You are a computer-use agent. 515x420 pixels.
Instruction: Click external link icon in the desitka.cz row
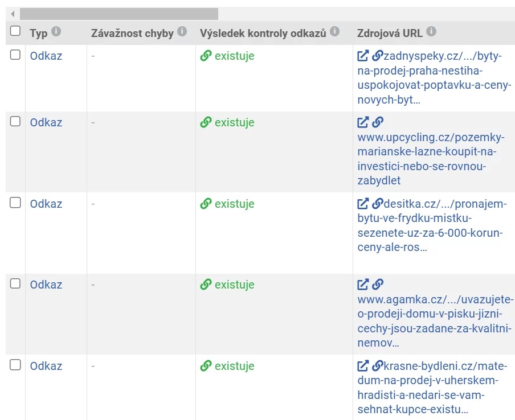click(363, 203)
